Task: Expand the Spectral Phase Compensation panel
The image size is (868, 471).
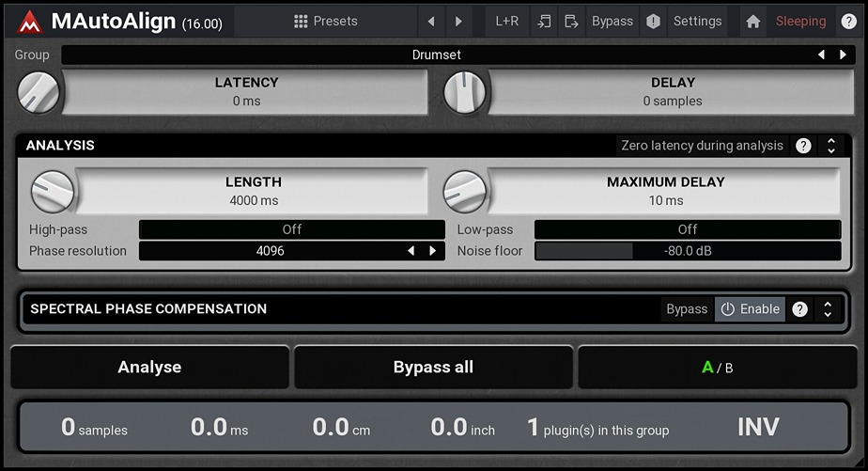Action: 828,309
